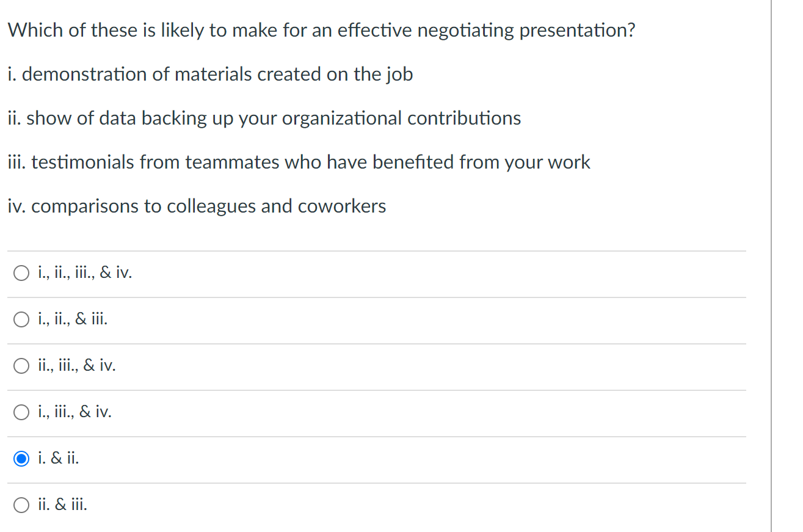This screenshot has width=803, height=532.
Task: Select the radio button for "ii. & iii."
Action: tap(21, 505)
